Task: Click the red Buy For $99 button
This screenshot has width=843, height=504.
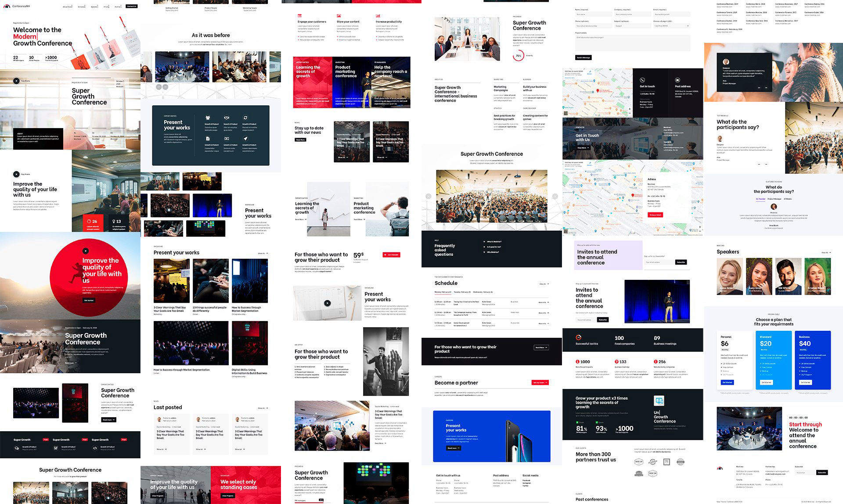Action: coord(391,254)
